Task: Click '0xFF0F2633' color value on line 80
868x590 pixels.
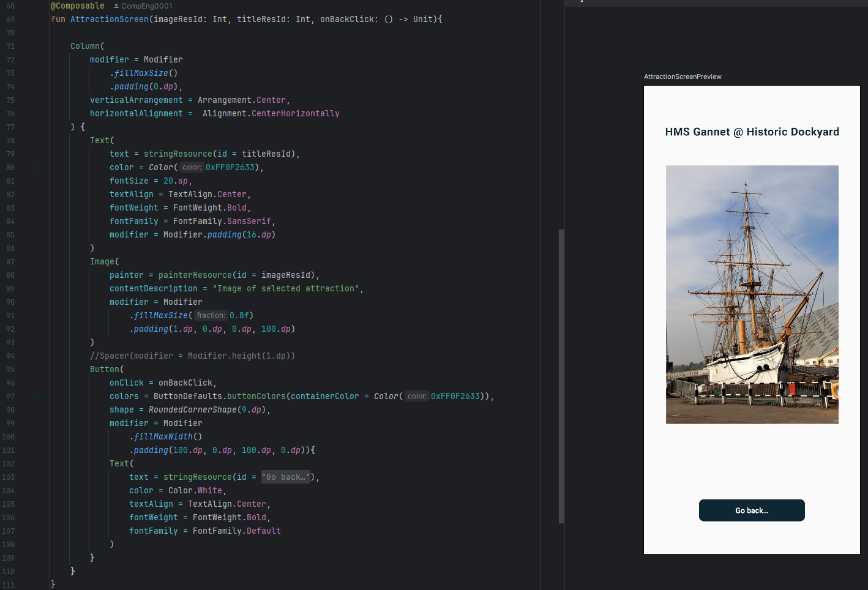Action: (x=230, y=167)
